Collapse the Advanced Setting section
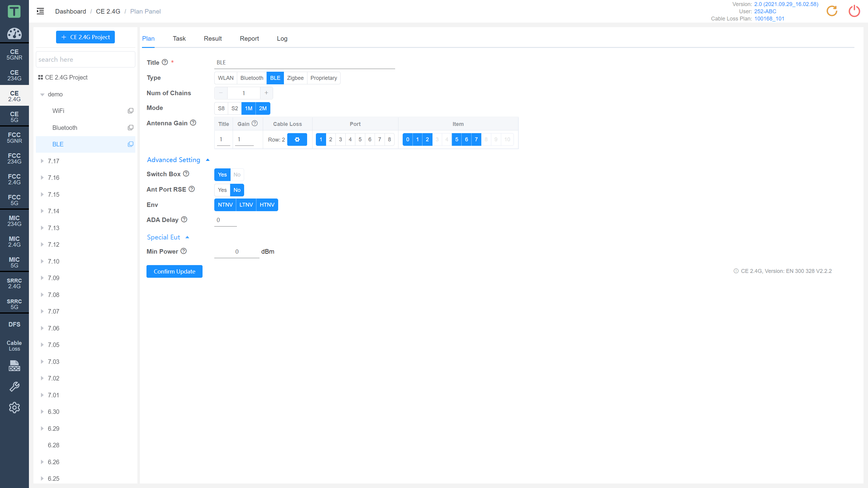 (179, 160)
